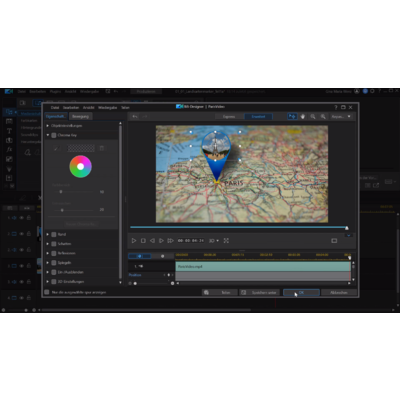The width and height of the screenshot is (400, 400).
Task: Open full screen preview icon
Action: 226,240
